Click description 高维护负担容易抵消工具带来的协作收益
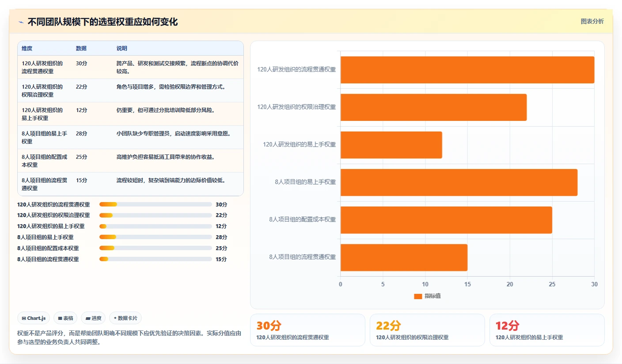622x364 pixels. tap(167, 157)
